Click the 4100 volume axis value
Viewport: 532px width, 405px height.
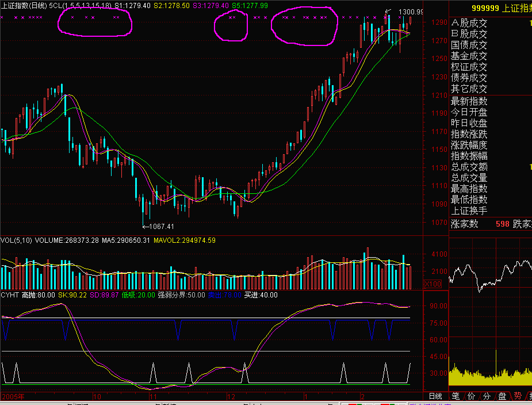(x=439, y=254)
